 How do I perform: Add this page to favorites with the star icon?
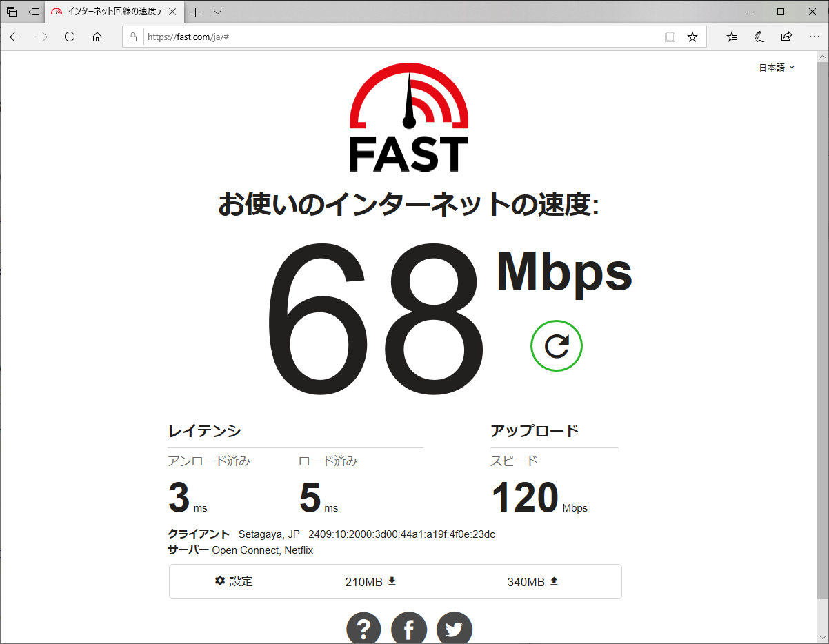(x=692, y=37)
